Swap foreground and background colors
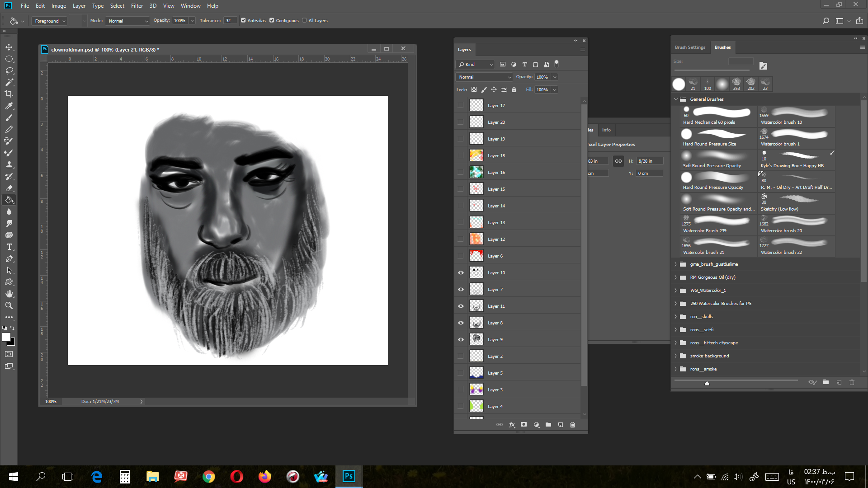This screenshot has width=868, height=488. pyautogui.click(x=12, y=328)
